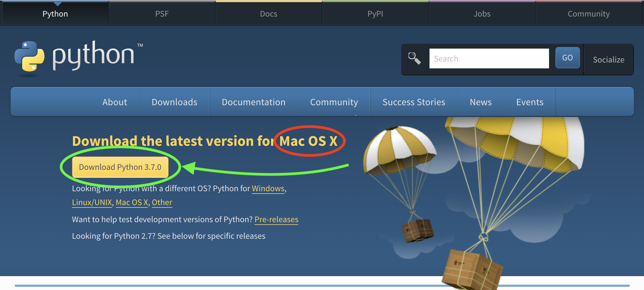Focus the Search input field
This screenshot has height=290, width=644.
(x=489, y=58)
